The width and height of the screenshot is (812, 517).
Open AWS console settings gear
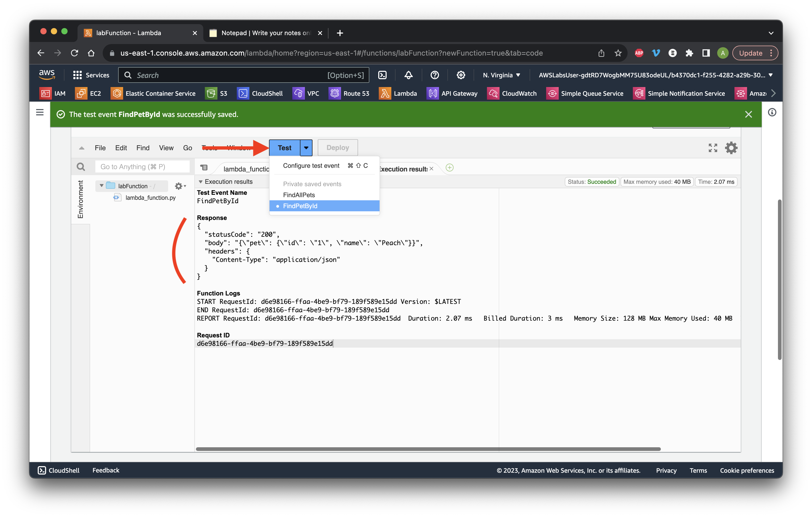461,75
